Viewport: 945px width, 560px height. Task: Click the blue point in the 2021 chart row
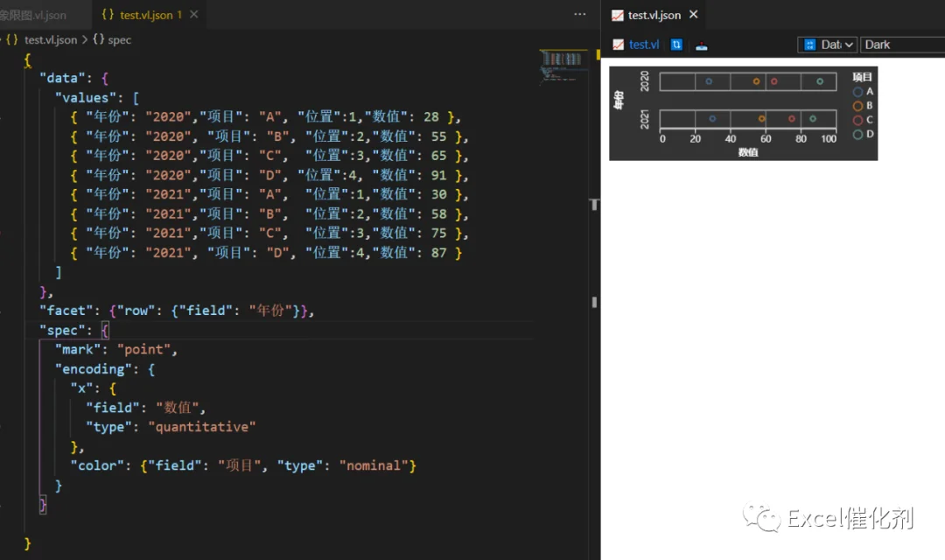point(712,119)
